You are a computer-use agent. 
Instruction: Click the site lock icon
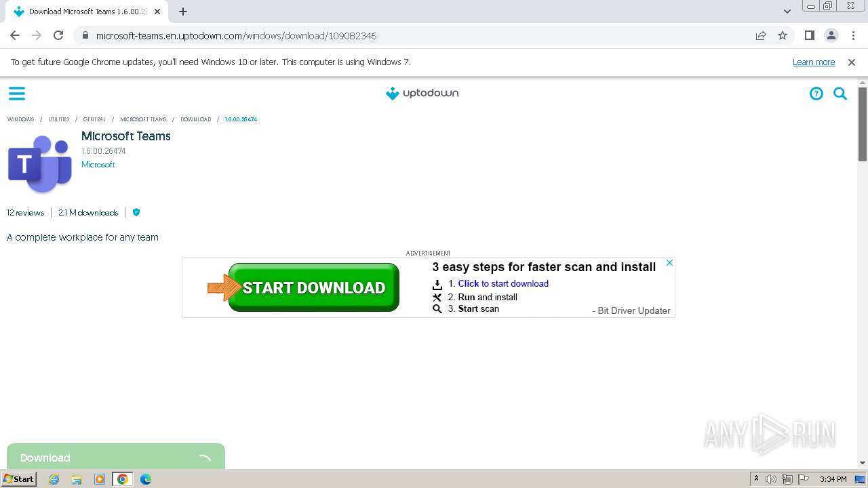(85, 35)
